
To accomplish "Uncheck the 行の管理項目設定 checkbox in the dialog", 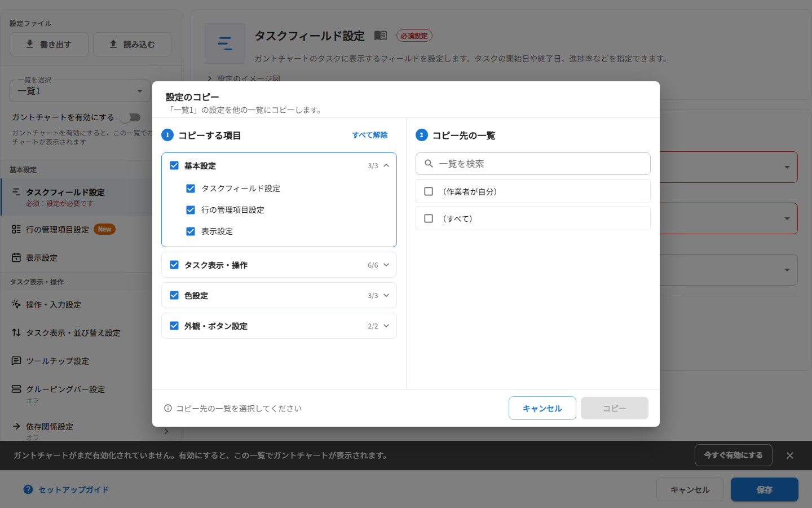I will (191, 210).
